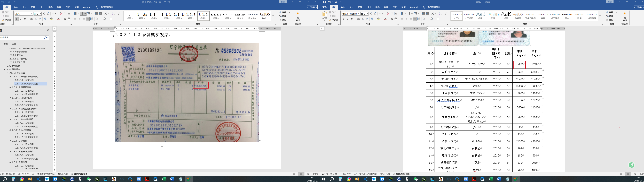Click numbered list icon in 凯丰-响应文件 window
644x182 pixels.
(82, 14)
